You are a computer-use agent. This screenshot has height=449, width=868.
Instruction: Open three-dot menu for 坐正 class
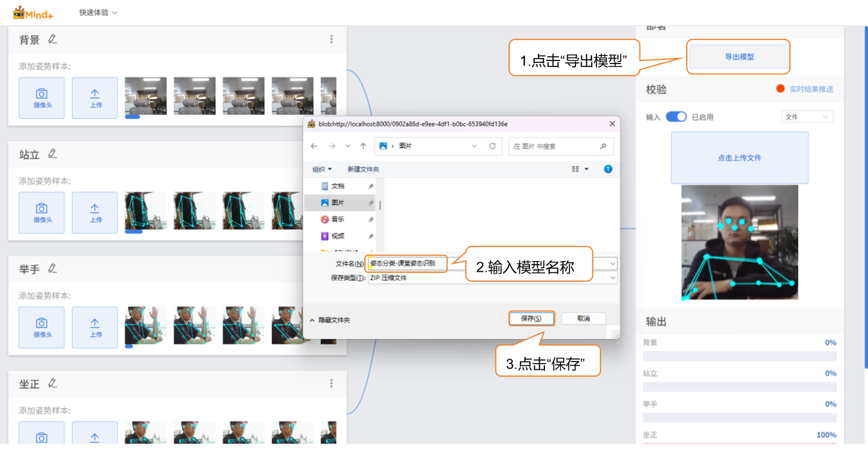[x=331, y=384]
